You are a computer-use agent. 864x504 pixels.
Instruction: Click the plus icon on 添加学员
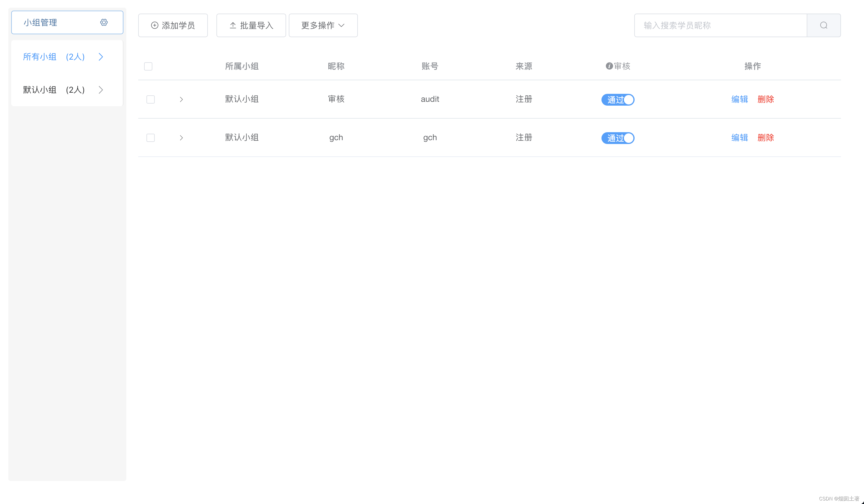click(x=155, y=25)
